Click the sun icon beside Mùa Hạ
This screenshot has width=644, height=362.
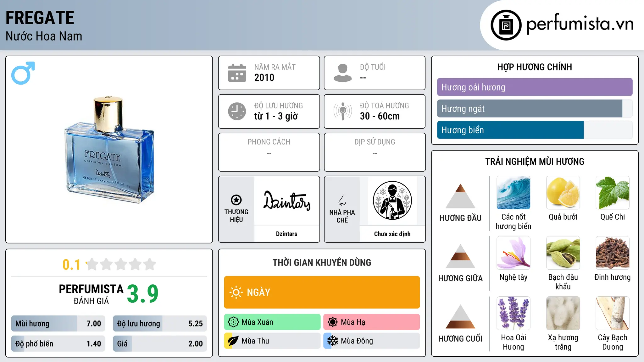tap(333, 322)
